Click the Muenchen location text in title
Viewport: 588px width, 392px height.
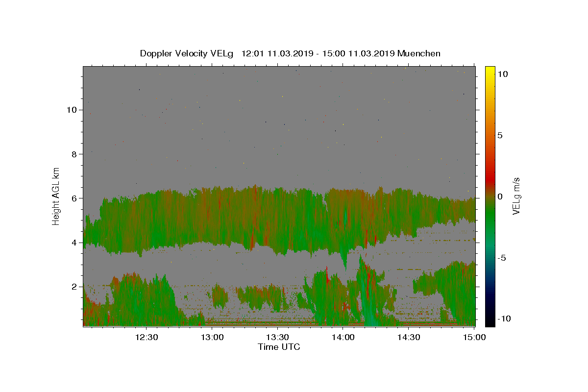click(x=419, y=53)
